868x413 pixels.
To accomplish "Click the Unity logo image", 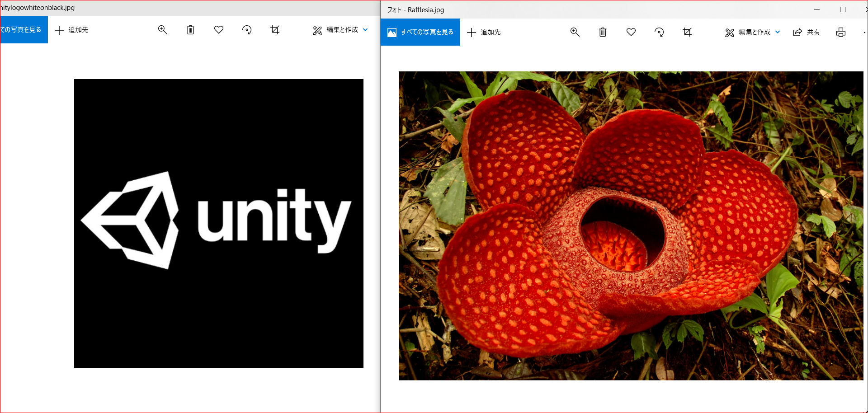I will 219,224.
